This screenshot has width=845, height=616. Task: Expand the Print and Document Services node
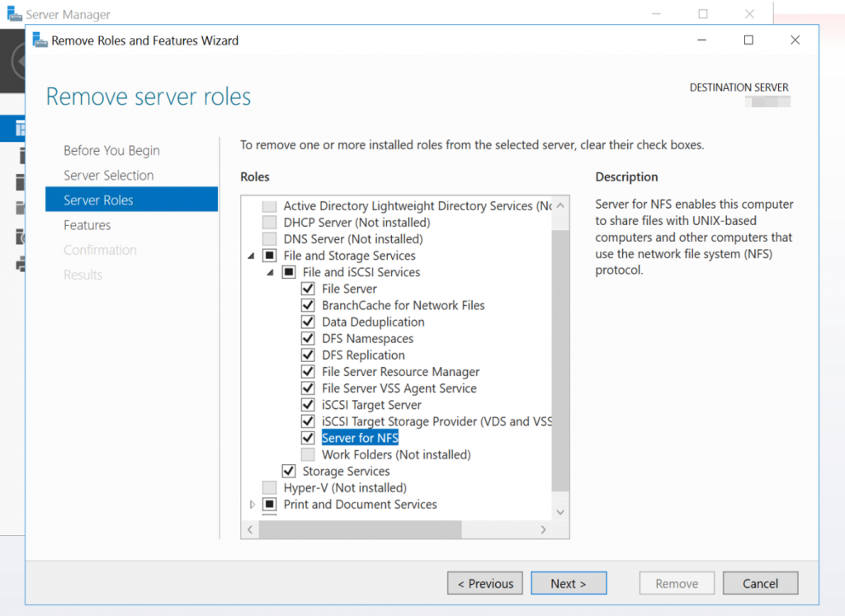pyautogui.click(x=252, y=505)
